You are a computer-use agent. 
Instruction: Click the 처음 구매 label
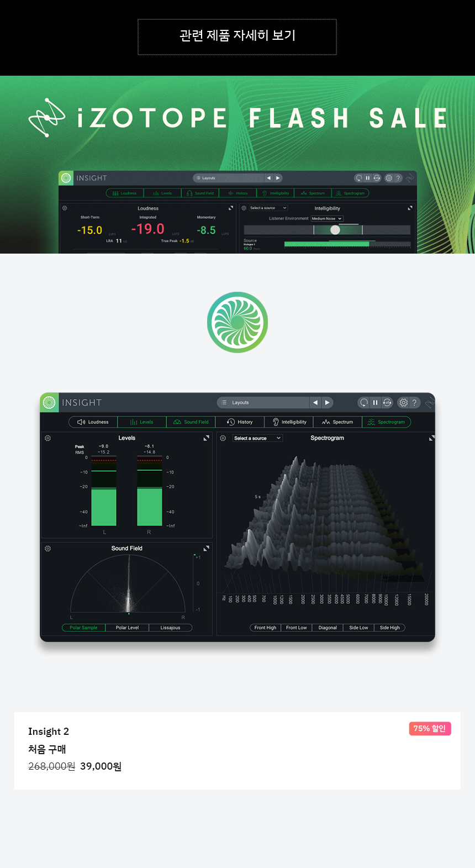(47, 749)
